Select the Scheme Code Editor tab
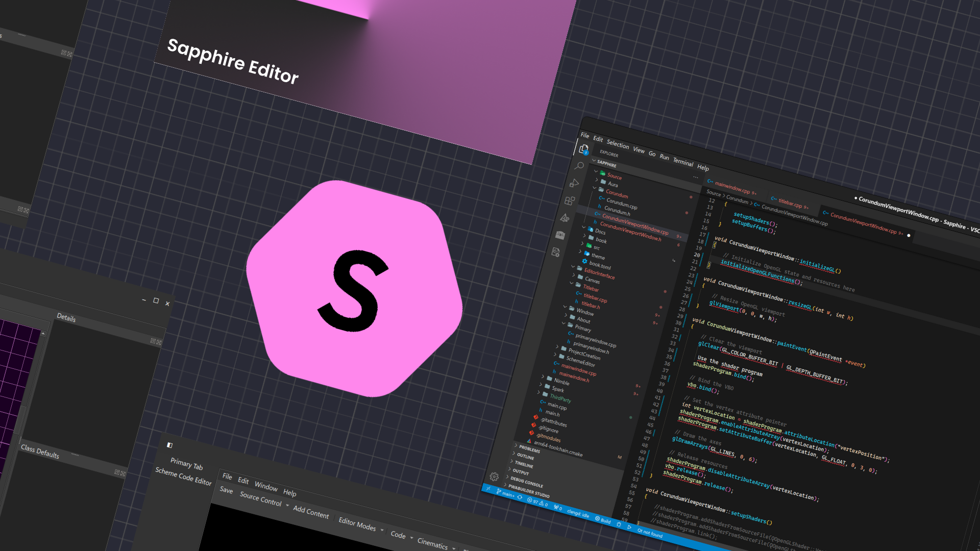This screenshot has width=980, height=551. coord(183,477)
